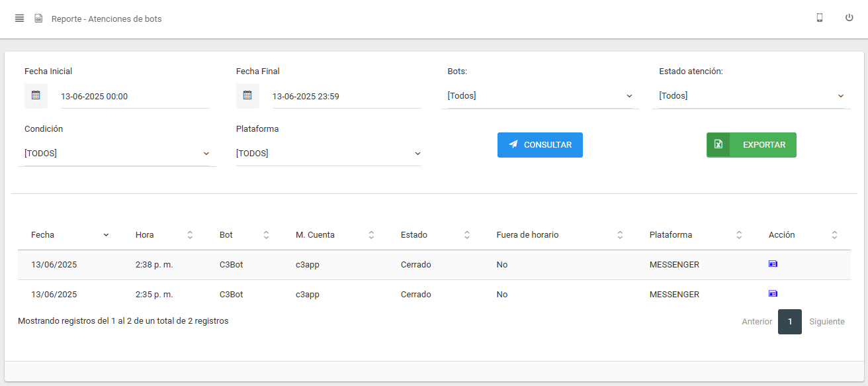Click the EXPORTAR button

(x=751, y=144)
